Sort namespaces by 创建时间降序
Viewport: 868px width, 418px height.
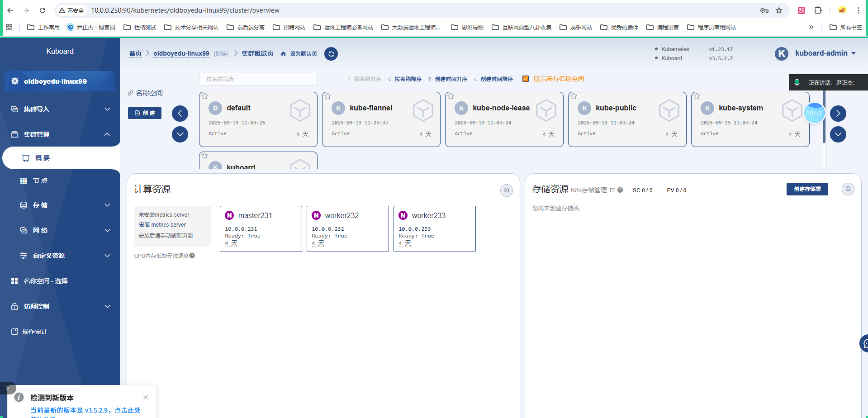493,79
